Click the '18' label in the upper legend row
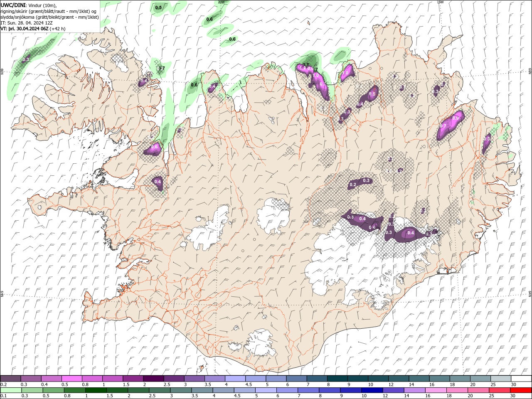The height and width of the screenshot is (399, 532). [x=452, y=384]
